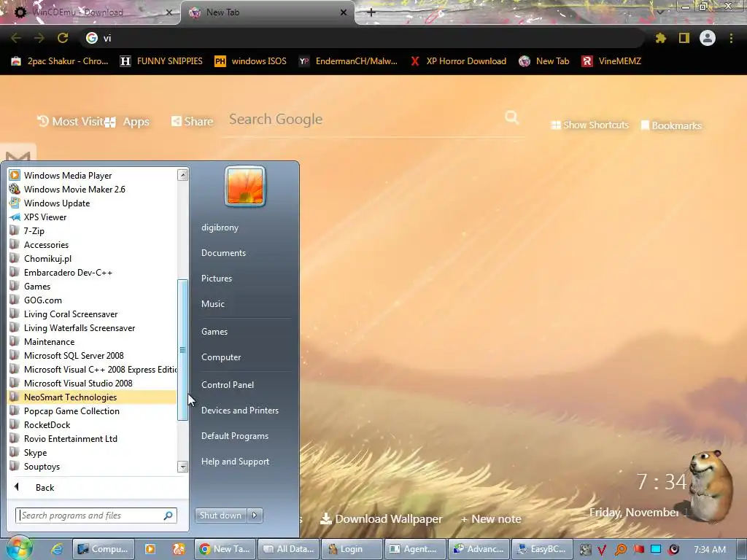Open Most Visited on the new tab page
Screen dimensions: 747x560
71,122
